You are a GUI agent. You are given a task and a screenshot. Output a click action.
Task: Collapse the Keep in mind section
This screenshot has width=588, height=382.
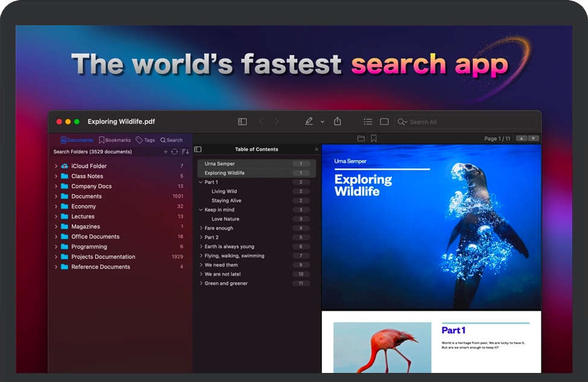(201, 209)
